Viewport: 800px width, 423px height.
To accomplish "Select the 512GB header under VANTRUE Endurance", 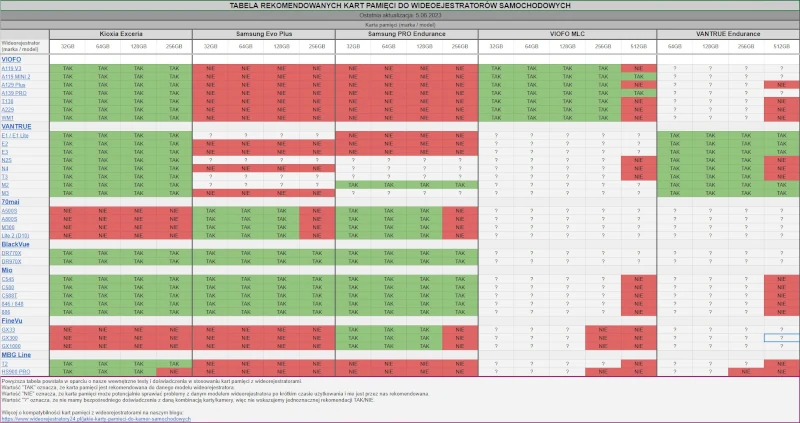I will pyautogui.click(x=782, y=46).
